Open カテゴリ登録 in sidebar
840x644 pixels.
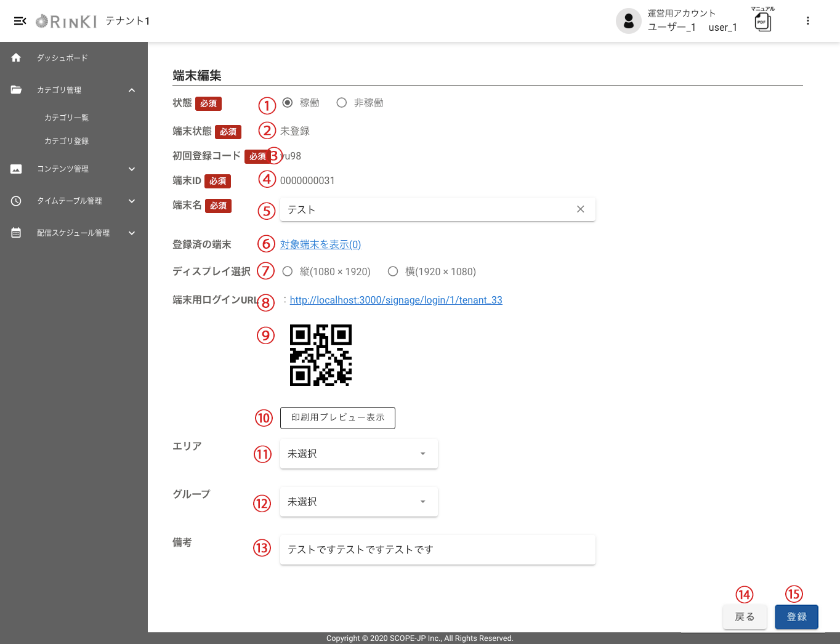coord(67,141)
